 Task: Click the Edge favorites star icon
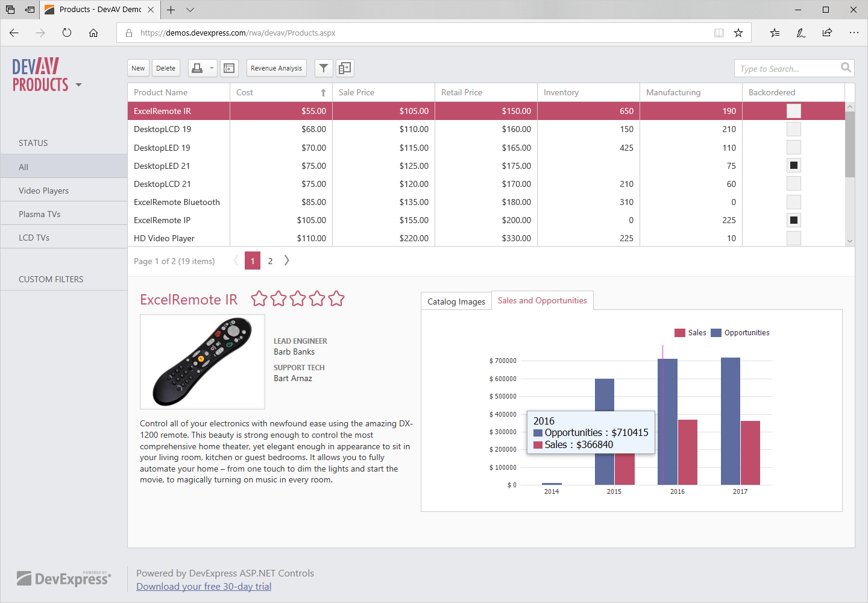(x=738, y=33)
